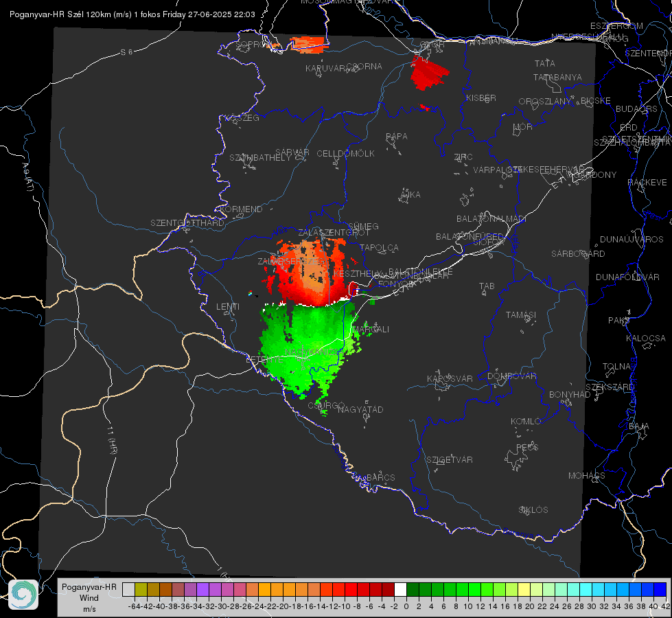Click the white zero-velocity swatch in legend
This screenshot has height=618, width=672.
400,589
